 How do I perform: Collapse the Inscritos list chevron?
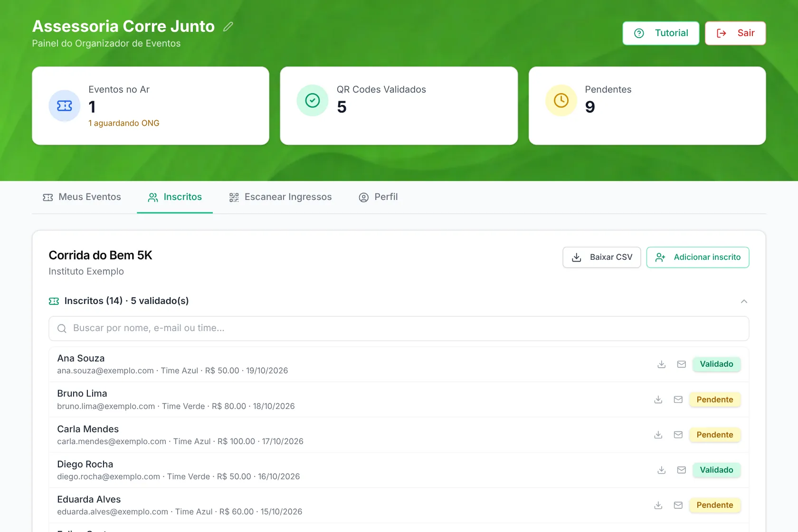pos(744,301)
